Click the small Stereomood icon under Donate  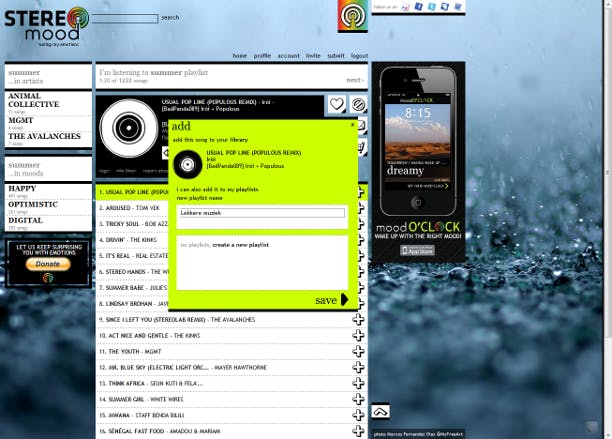48,278
